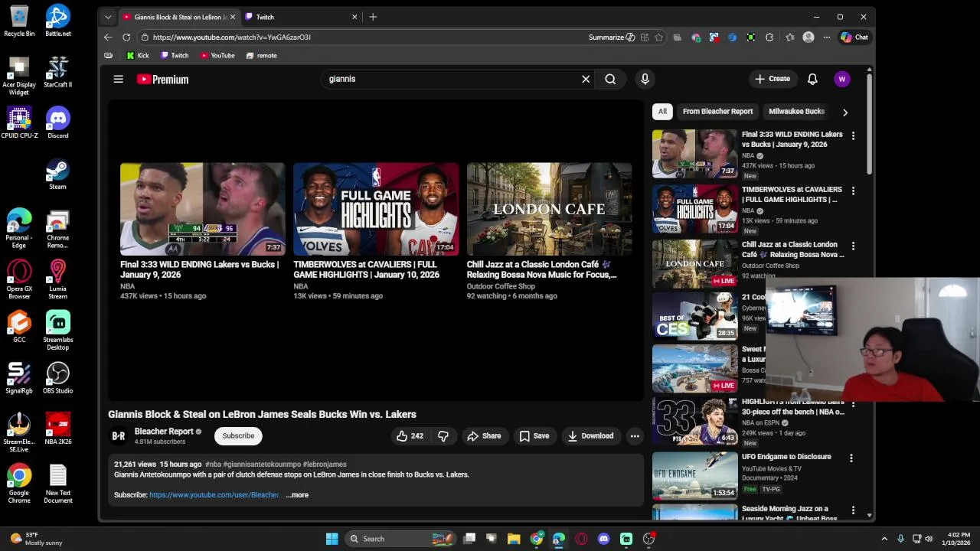
Task: Open OBS Studio desktop shortcut
Action: point(58,378)
